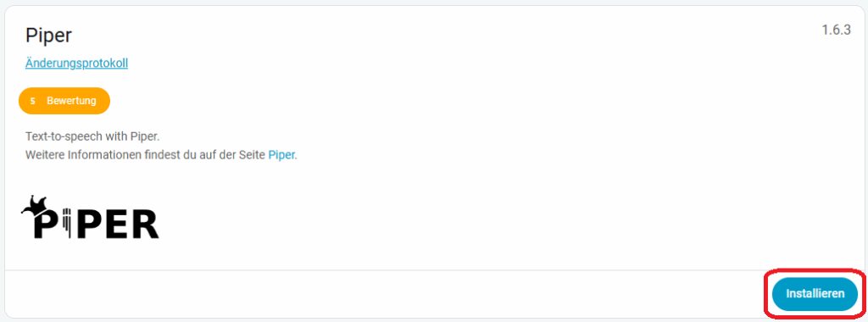Follow the blue Piper link in the description
The image size is (868, 322).
coord(281,155)
